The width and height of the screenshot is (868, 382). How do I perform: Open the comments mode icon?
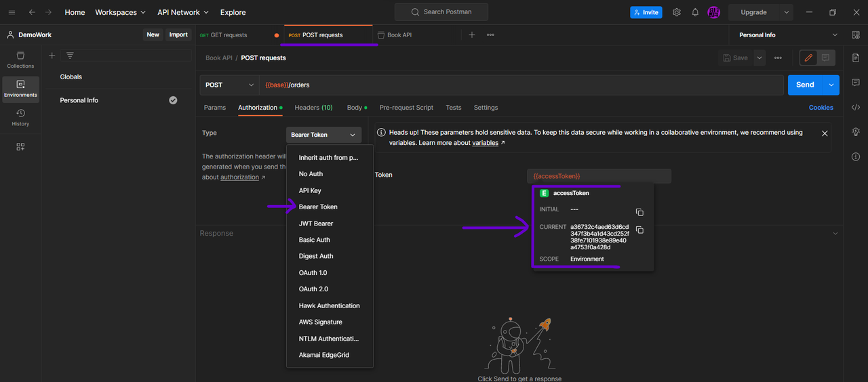(x=826, y=58)
